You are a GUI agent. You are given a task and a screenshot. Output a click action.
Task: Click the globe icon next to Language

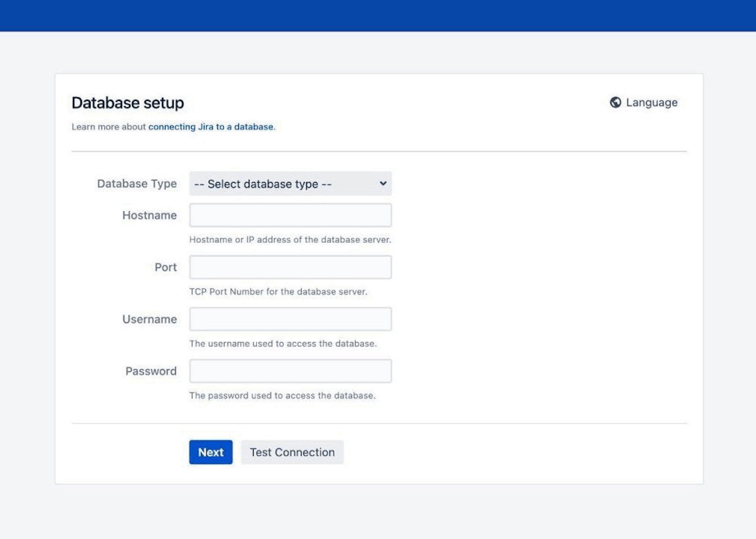(x=615, y=102)
